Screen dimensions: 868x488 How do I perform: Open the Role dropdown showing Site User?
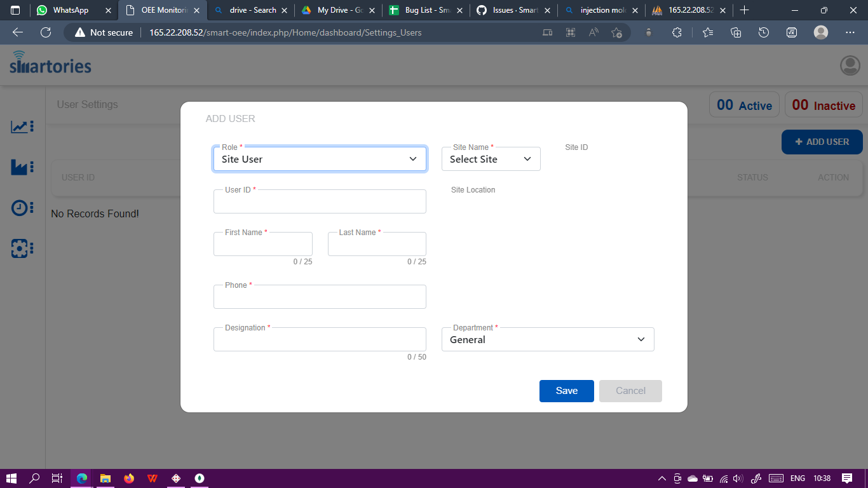[x=320, y=159]
